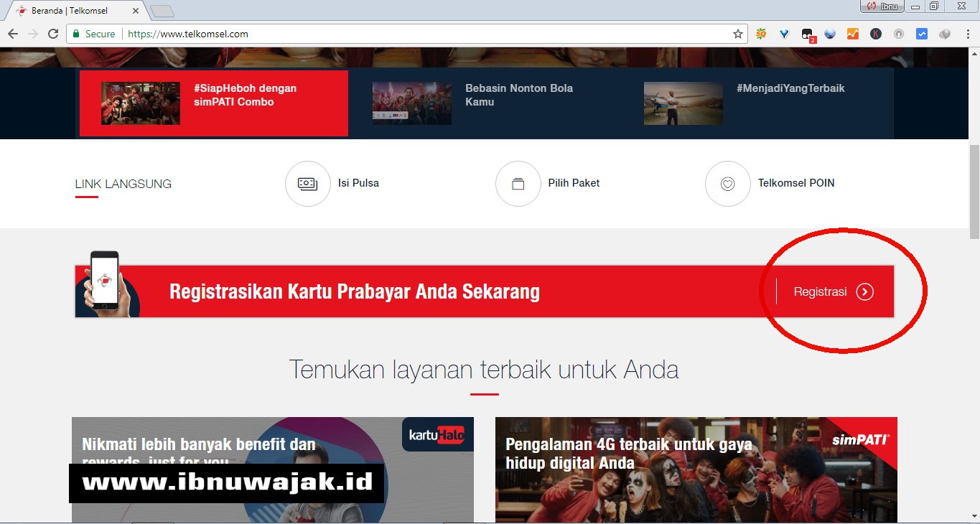980x524 pixels.
Task: Open the kartuHalo benefit card
Action: 273,469
